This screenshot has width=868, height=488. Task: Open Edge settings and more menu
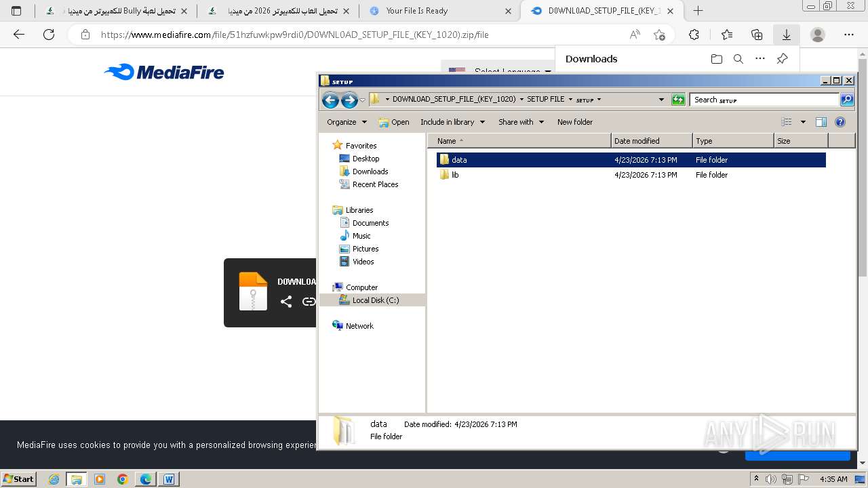pos(849,35)
